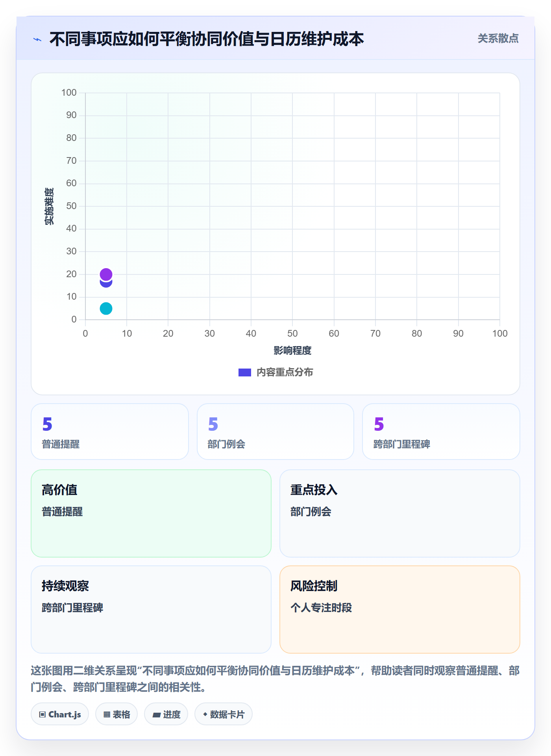The width and height of the screenshot is (551, 756).
Task: Click the cyan scatter point near 5
Action: click(106, 308)
